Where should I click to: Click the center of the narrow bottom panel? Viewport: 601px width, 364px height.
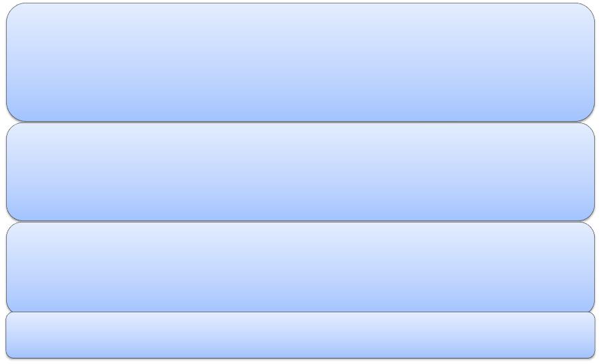[301, 335]
